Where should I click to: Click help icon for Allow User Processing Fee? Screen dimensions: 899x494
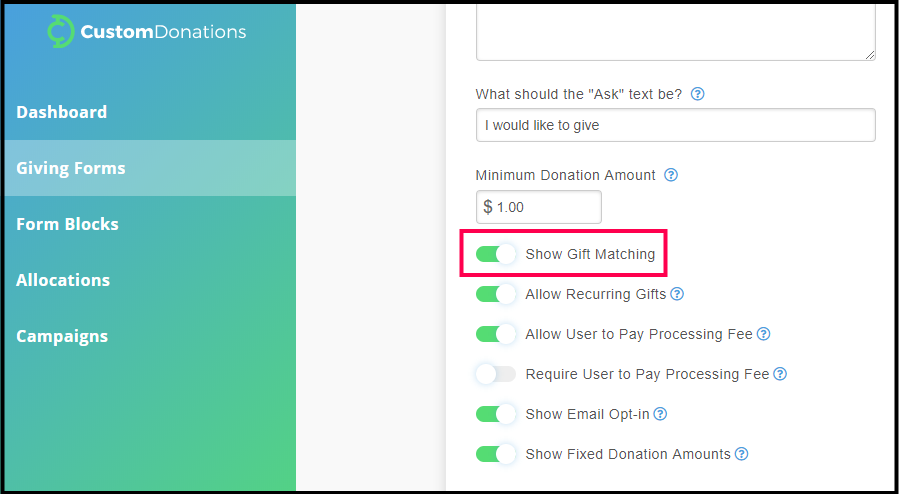pos(763,334)
